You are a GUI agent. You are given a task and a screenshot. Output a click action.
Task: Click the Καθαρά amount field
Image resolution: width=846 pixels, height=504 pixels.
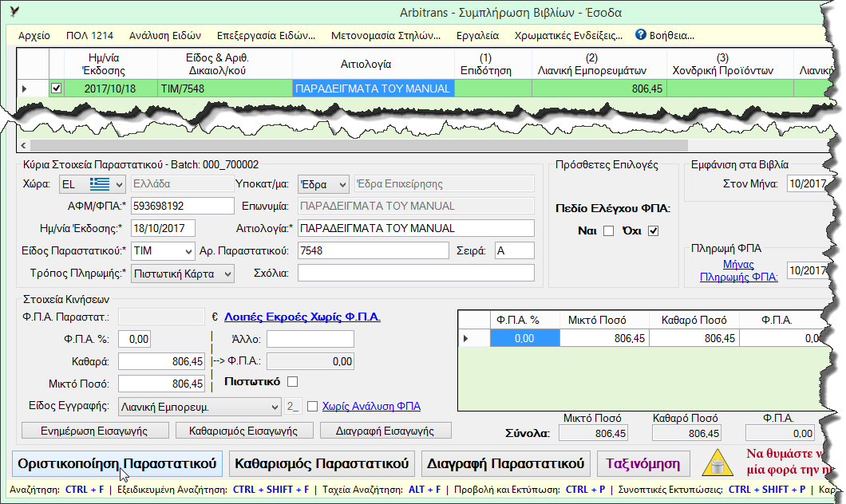[x=161, y=362]
